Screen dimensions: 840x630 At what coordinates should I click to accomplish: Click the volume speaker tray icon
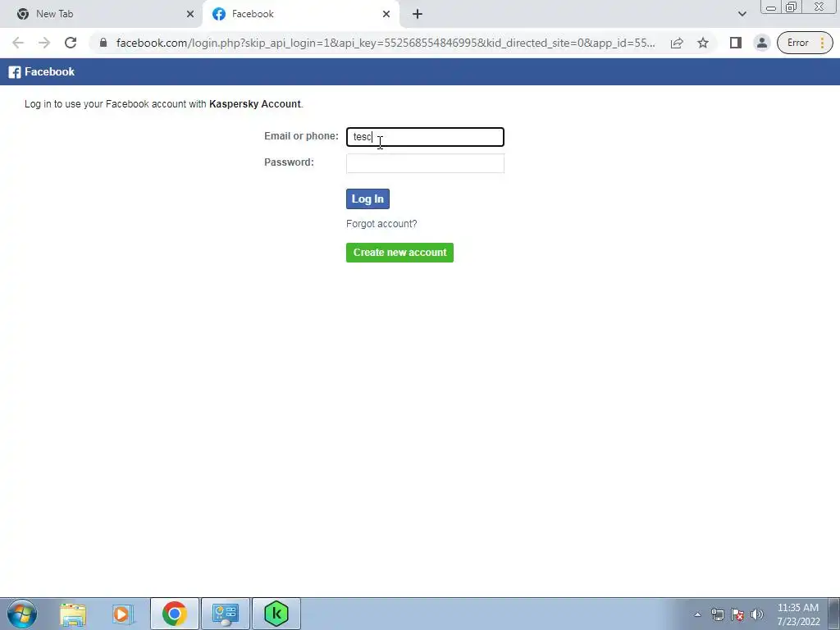point(757,614)
